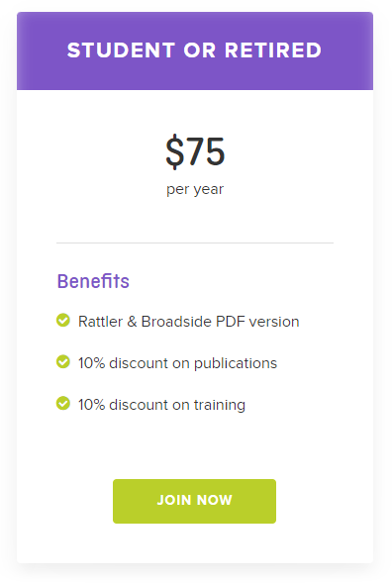
Task: Click the checkmark icon next to training discount
Action: [x=63, y=404]
